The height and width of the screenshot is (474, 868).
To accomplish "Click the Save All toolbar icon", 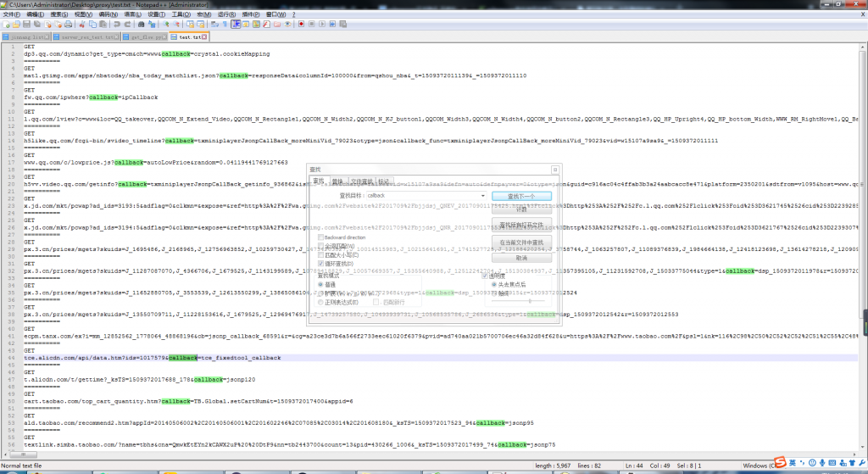I will coord(37,25).
